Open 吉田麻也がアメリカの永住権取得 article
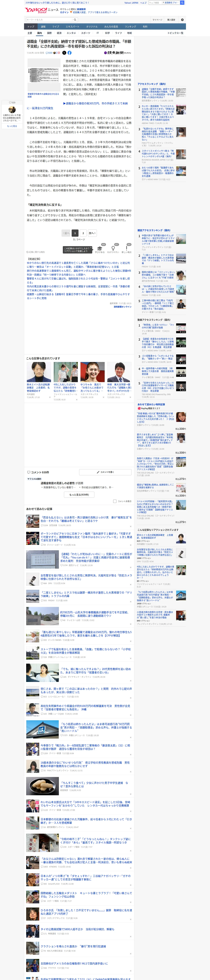 [x=74, y=963]
